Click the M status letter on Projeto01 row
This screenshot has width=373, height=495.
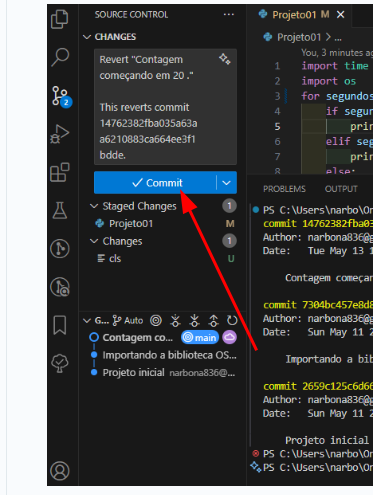pyautogui.click(x=230, y=223)
